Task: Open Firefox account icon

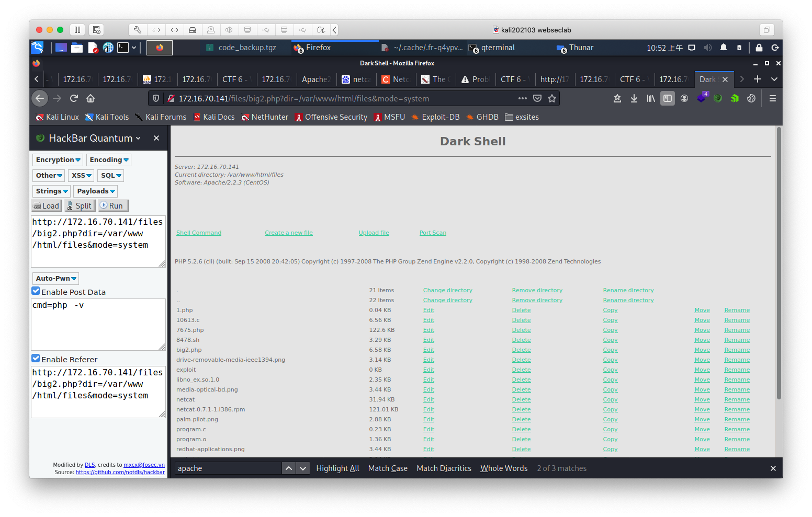Action: point(684,98)
